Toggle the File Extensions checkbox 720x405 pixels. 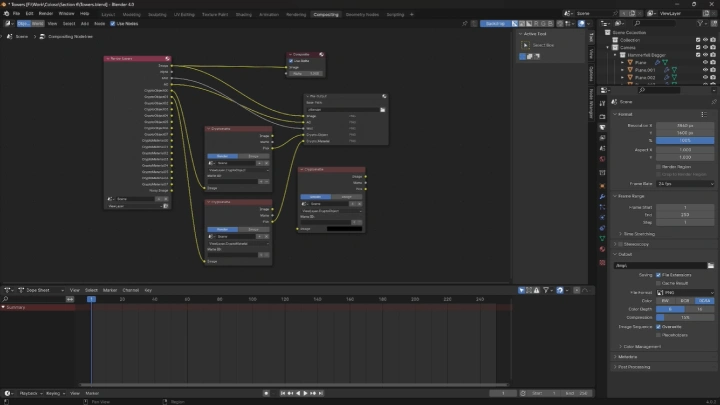(x=658, y=275)
